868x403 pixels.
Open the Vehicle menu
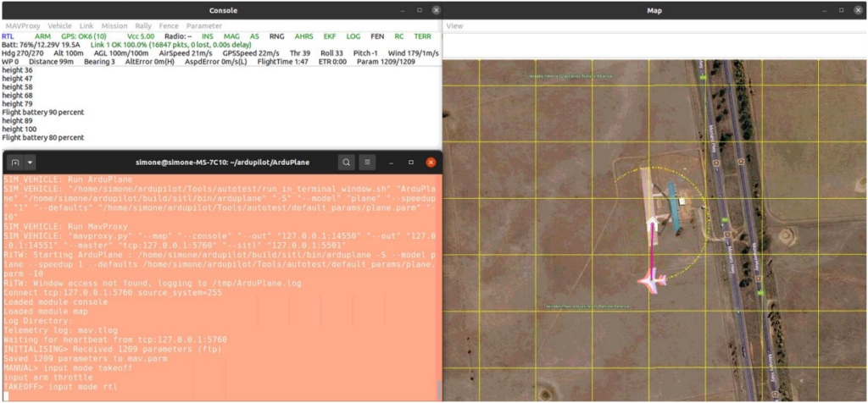pyautogui.click(x=59, y=26)
